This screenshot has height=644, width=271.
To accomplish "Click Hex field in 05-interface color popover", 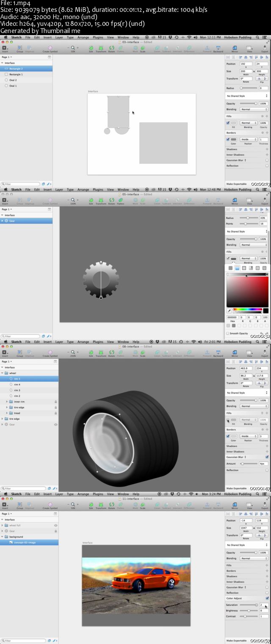I will (233, 317).
